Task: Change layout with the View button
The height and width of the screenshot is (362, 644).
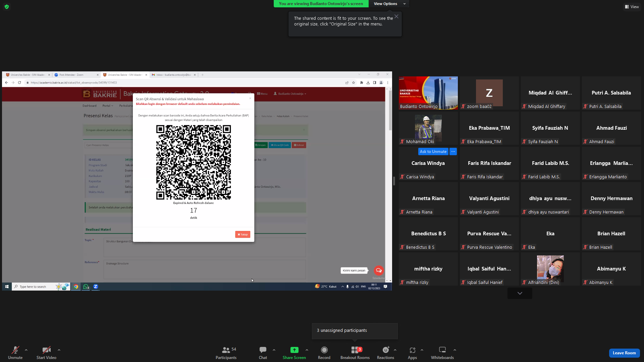Action: (632, 7)
